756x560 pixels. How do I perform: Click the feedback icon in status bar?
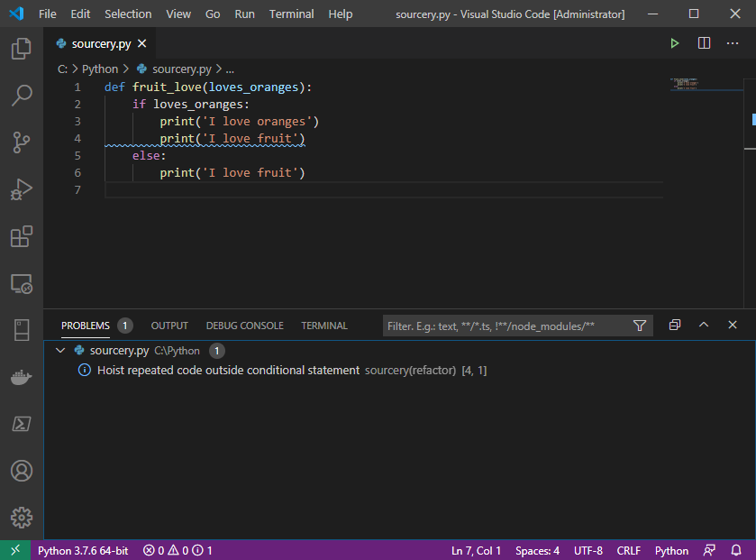click(709, 550)
